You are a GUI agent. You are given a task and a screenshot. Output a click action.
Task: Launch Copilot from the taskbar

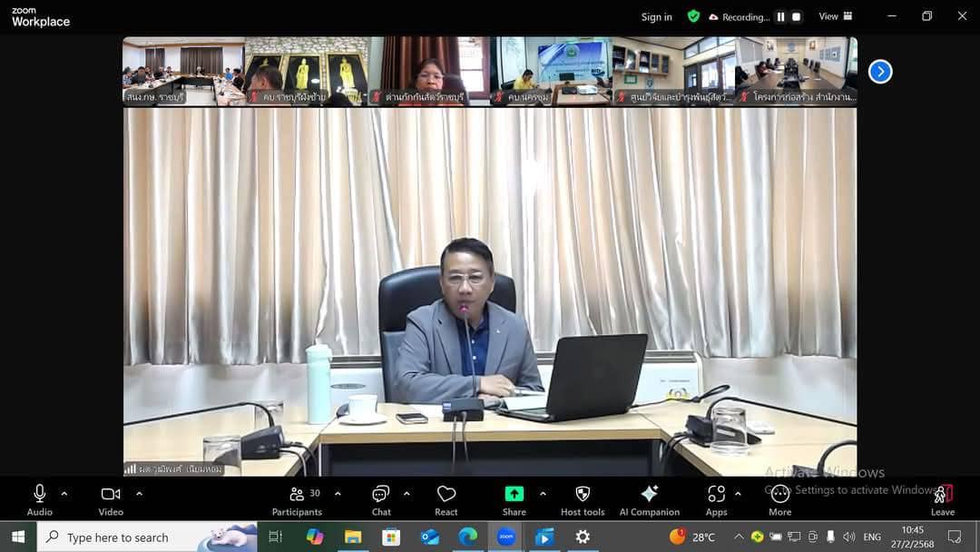[x=314, y=537]
